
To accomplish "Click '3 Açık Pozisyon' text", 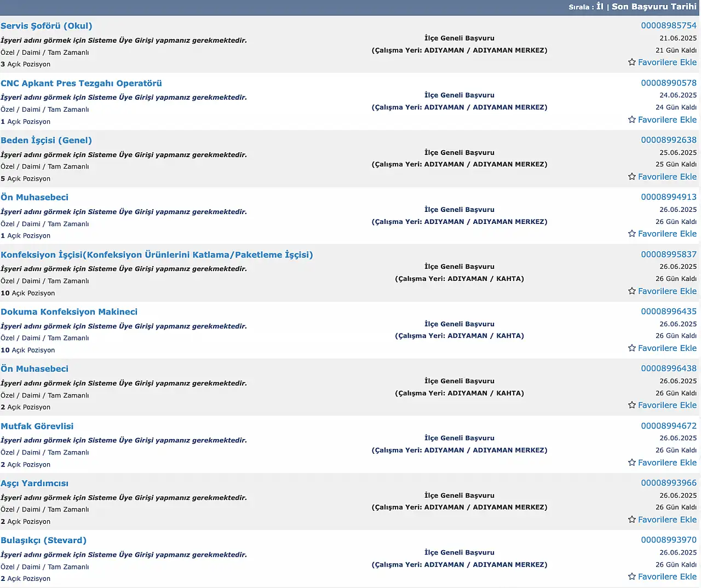I will pyautogui.click(x=26, y=64).
